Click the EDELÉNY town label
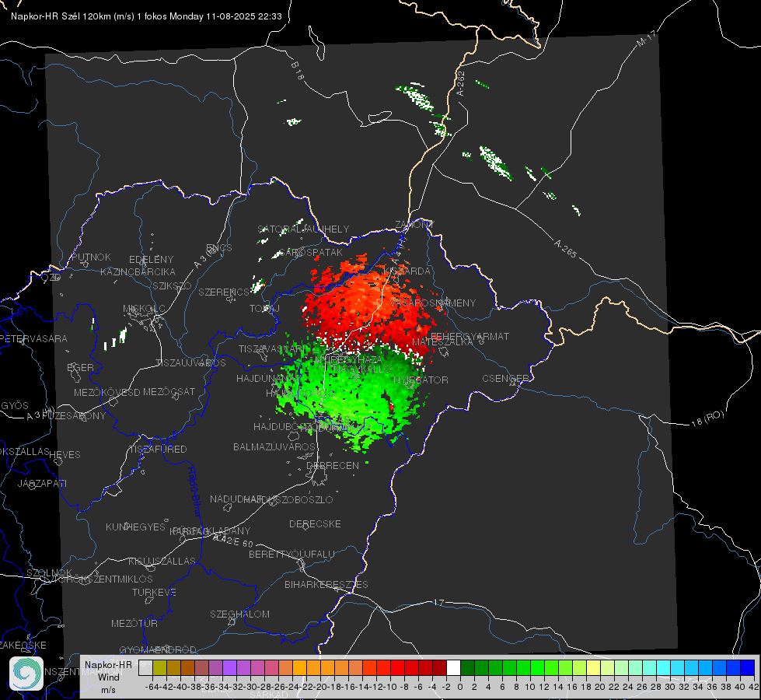The height and width of the screenshot is (700, 761). click(151, 260)
